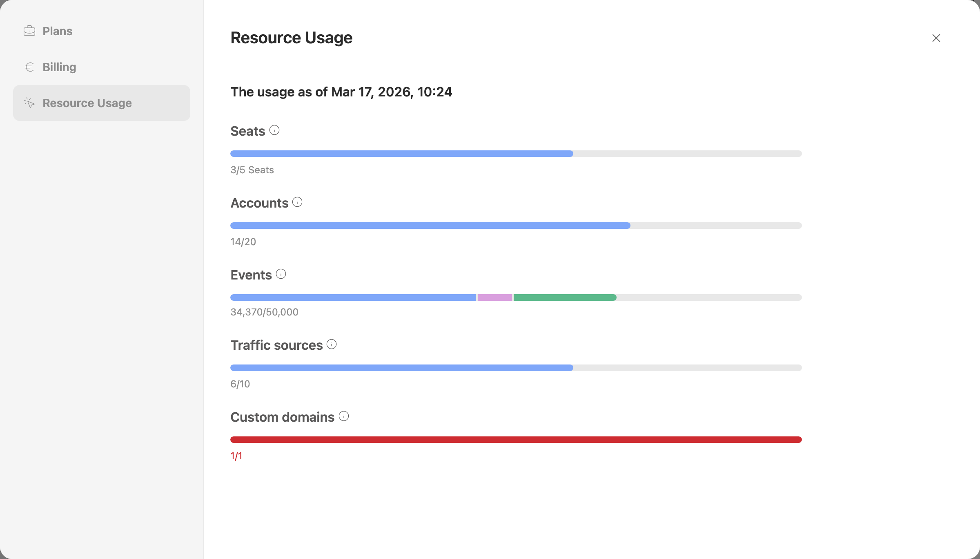Click the usage date heading text

[x=341, y=92]
